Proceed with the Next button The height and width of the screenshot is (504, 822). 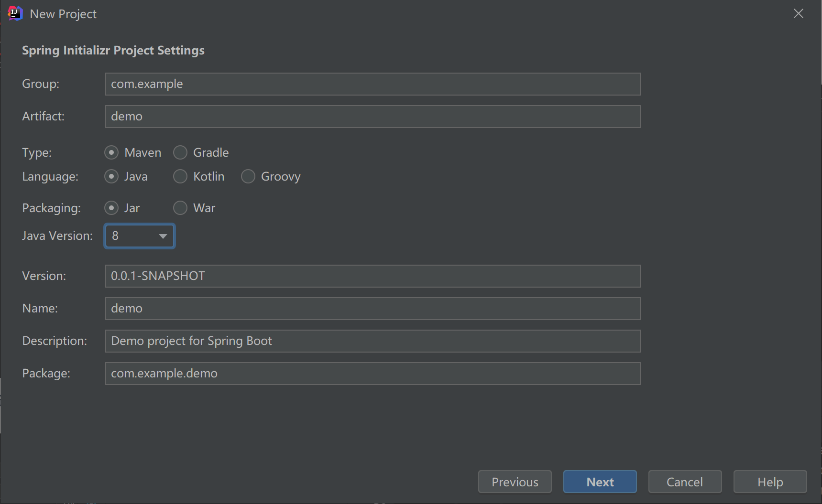pos(600,482)
